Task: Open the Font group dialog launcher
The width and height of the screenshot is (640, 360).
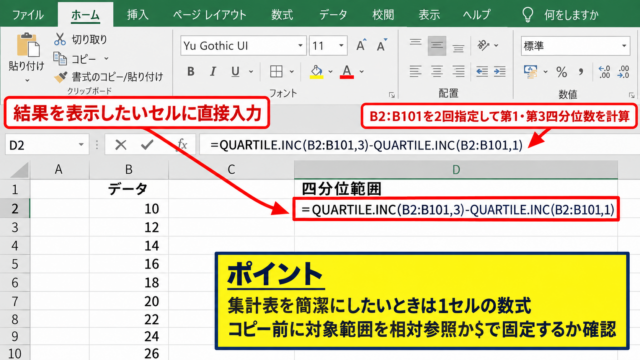Action: click(x=392, y=95)
